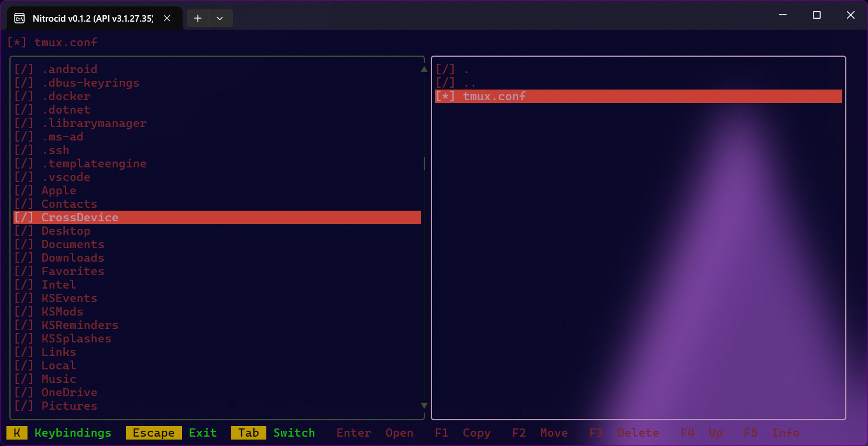868x446 pixels.
Task: Select the .android folder entry
Action: click(x=69, y=69)
